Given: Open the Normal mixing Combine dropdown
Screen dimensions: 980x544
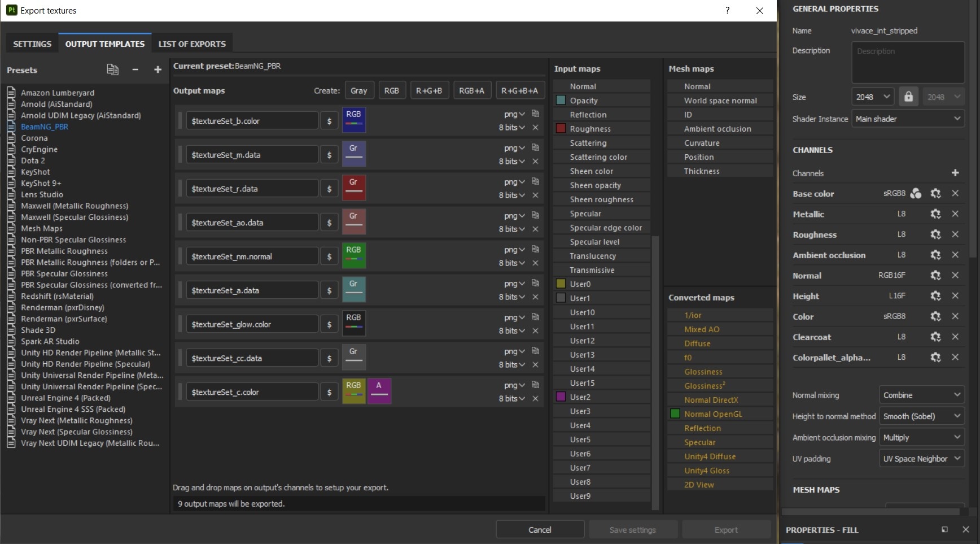Looking at the screenshot, I should coord(921,395).
